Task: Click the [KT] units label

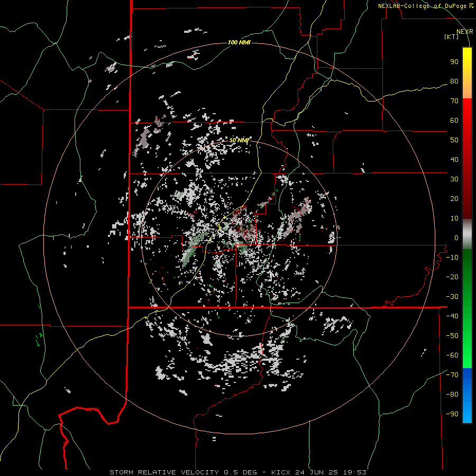Action: [452, 36]
